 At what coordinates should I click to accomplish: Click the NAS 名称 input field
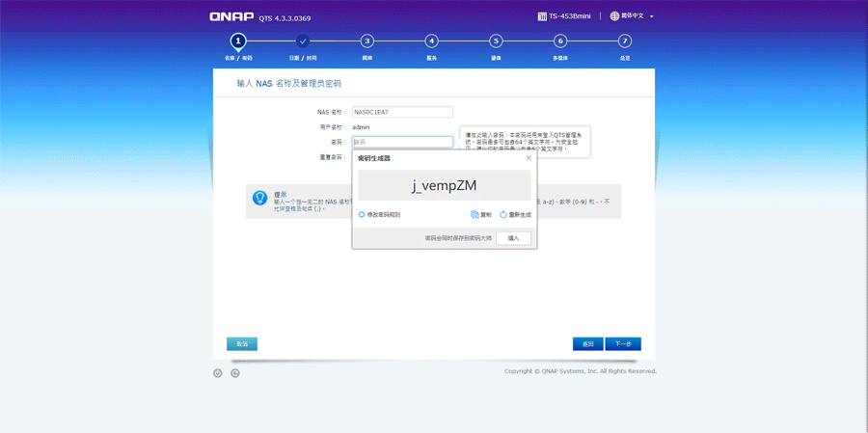click(402, 112)
